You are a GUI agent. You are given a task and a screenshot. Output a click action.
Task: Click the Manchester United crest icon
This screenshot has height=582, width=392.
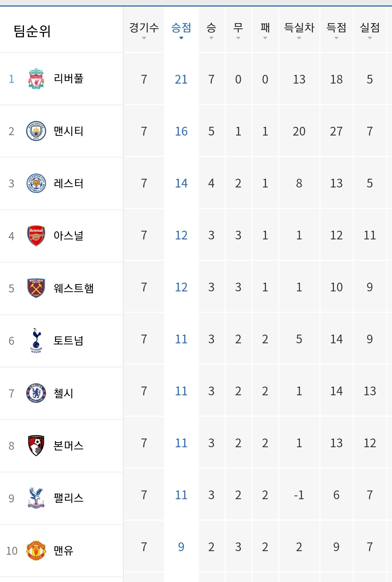coord(36,550)
